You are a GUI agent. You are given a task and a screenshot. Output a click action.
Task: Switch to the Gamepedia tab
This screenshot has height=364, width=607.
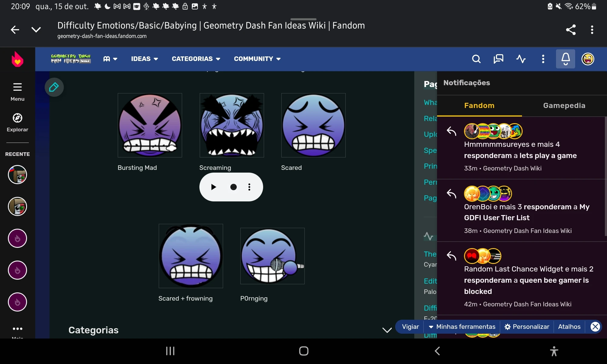[x=564, y=106]
